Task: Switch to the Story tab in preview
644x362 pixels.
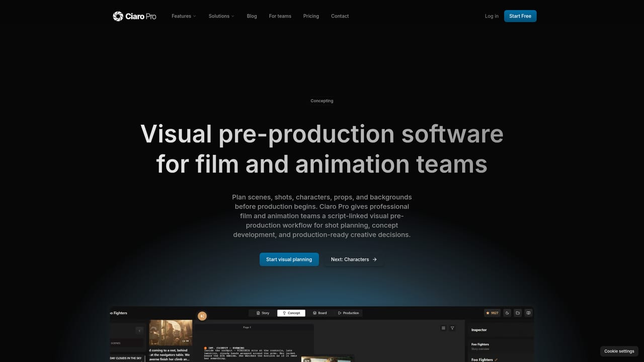Action: coord(263,313)
